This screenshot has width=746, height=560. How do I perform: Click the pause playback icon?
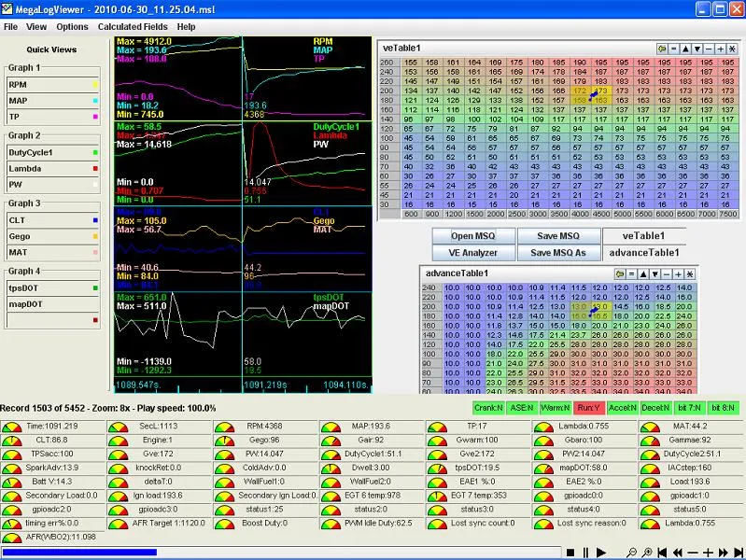pos(585,553)
